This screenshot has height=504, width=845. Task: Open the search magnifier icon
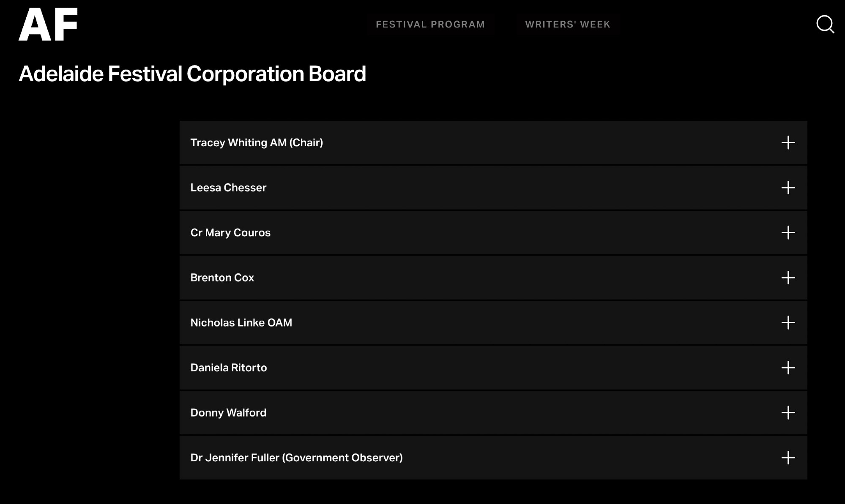tap(825, 24)
